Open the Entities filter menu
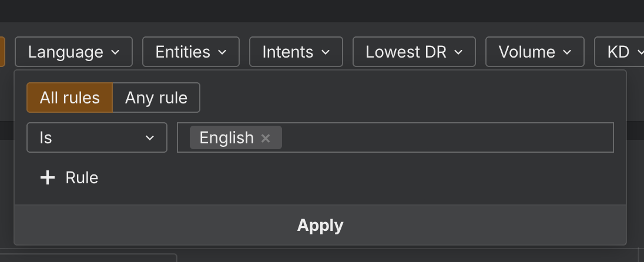Image resolution: width=644 pixels, height=262 pixels. point(190,52)
